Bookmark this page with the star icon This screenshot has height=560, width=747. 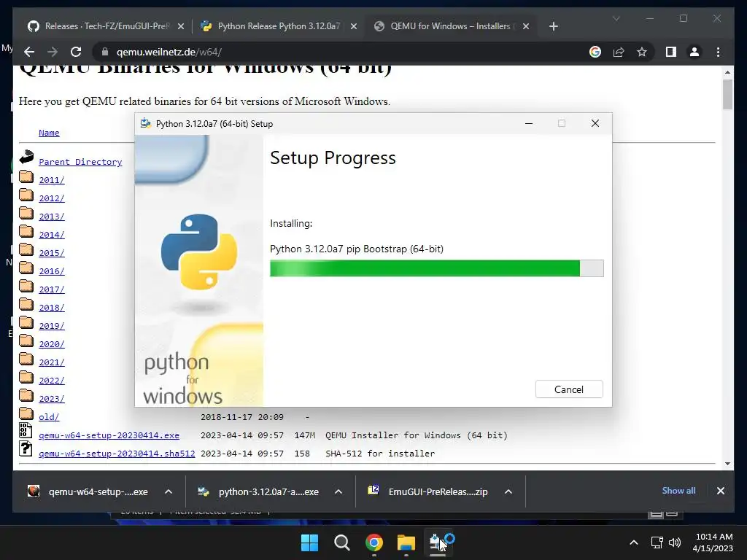[x=642, y=52]
